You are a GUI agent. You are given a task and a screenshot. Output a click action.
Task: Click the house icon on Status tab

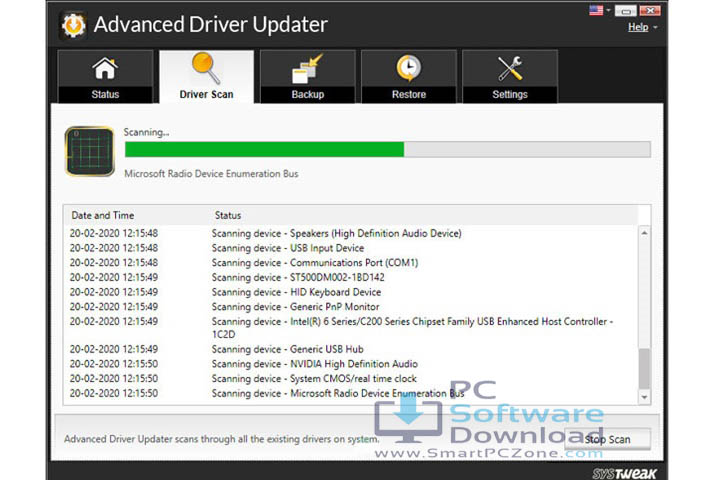[105, 68]
